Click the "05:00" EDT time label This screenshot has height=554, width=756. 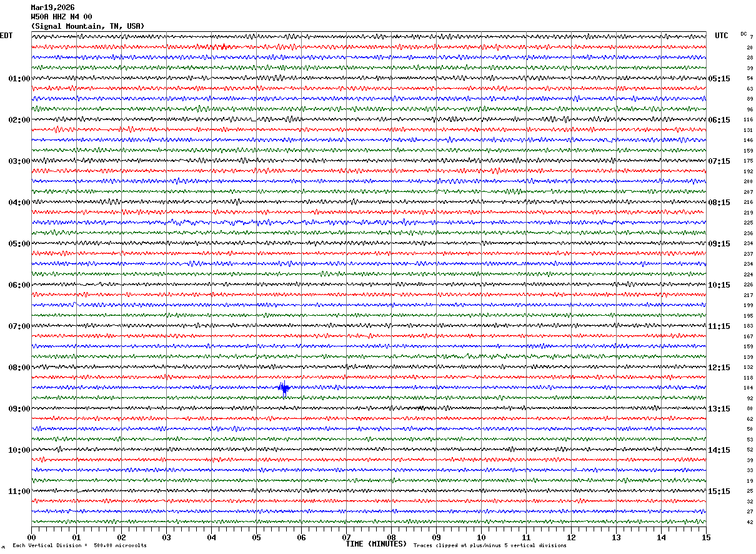(19, 244)
